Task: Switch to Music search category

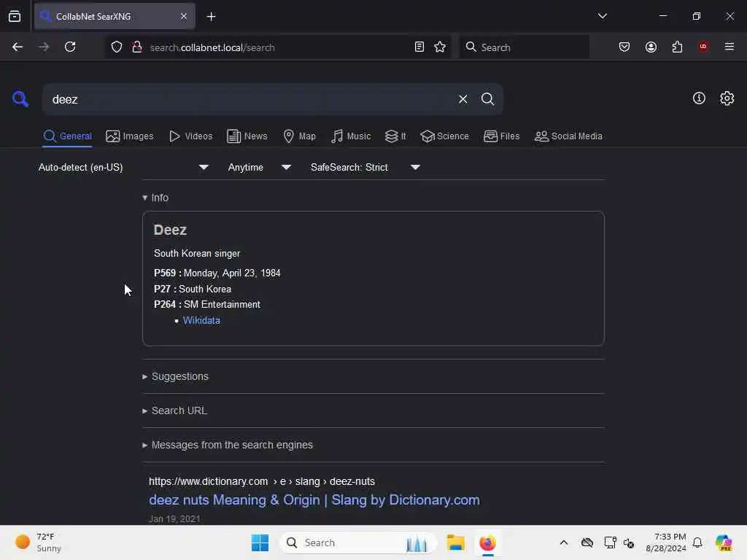Action: tap(351, 136)
